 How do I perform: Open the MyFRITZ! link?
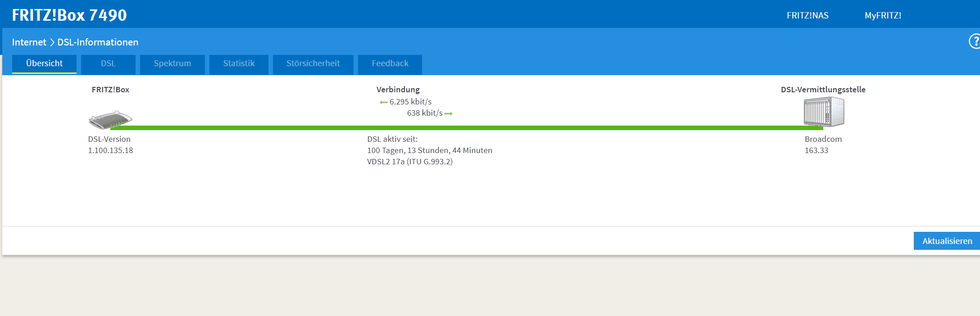coord(883,15)
